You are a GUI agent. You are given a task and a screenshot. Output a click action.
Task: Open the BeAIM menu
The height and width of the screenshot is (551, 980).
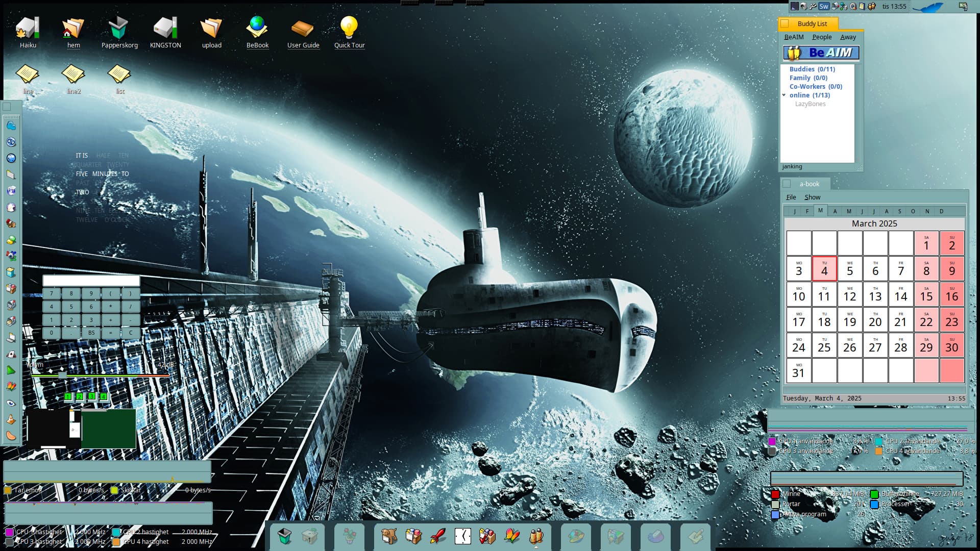794,37
